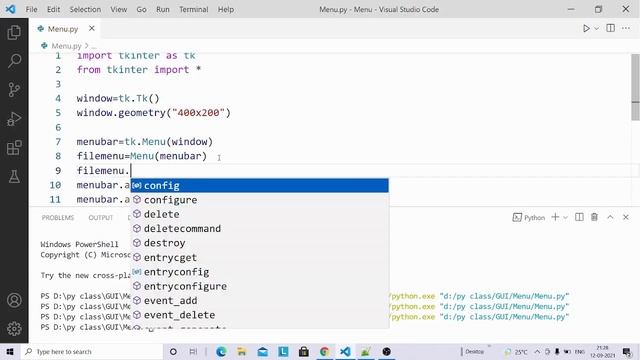Place cursor on line 5 geometry code
Viewport: 640px width, 360px height.
coord(153,113)
